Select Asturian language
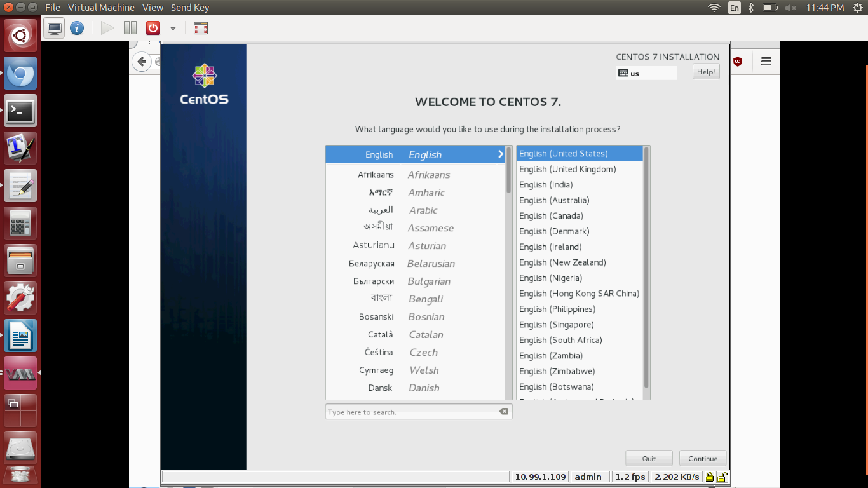The width and height of the screenshot is (868, 488). pos(416,246)
